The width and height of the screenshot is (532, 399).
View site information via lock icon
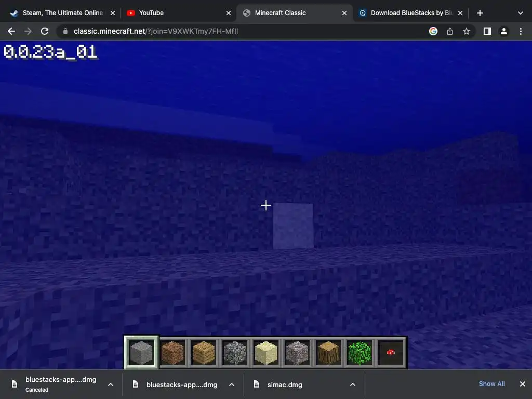pyautogui.click(x=65, y=31)
